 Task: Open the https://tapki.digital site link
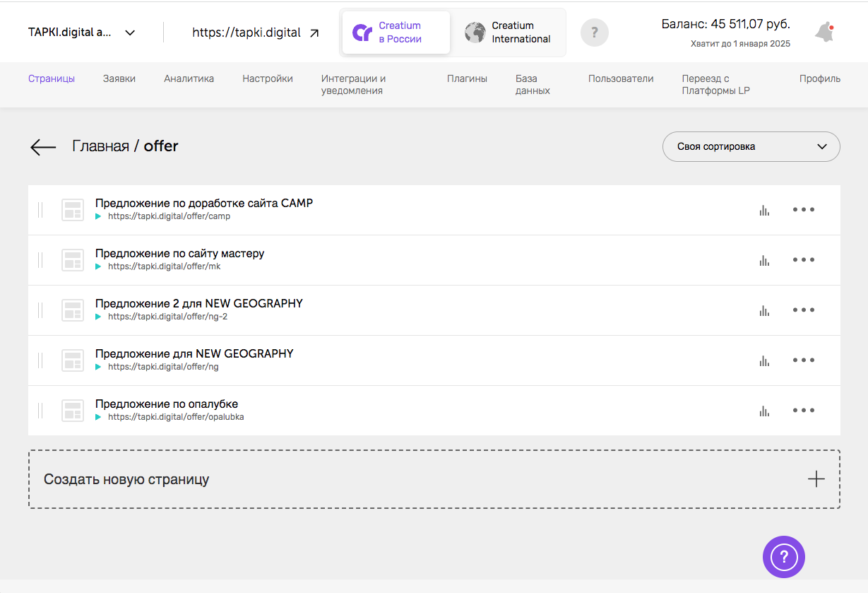(255, 33)
